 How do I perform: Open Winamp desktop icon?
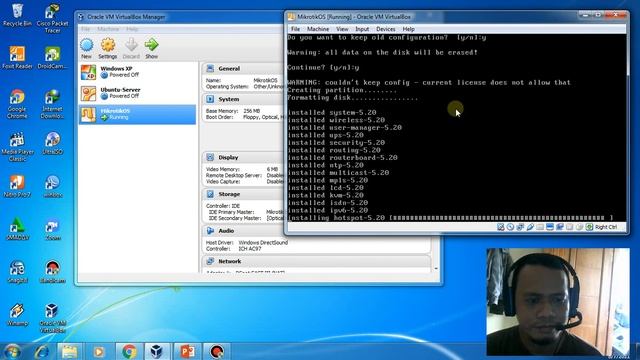pos(17,315)
